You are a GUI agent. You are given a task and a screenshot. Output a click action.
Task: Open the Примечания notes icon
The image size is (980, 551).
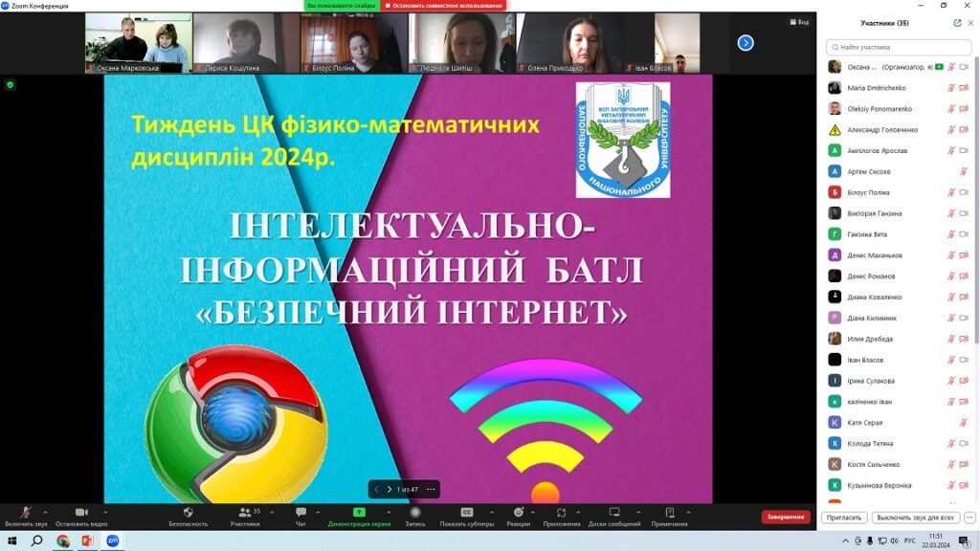click(x=669, y=513)
